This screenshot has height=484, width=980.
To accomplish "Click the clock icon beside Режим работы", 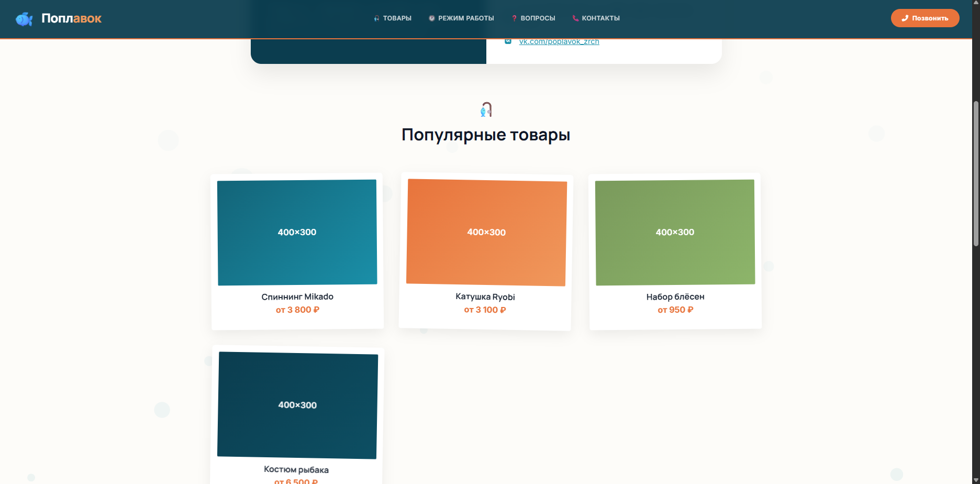I will [432, 18].
